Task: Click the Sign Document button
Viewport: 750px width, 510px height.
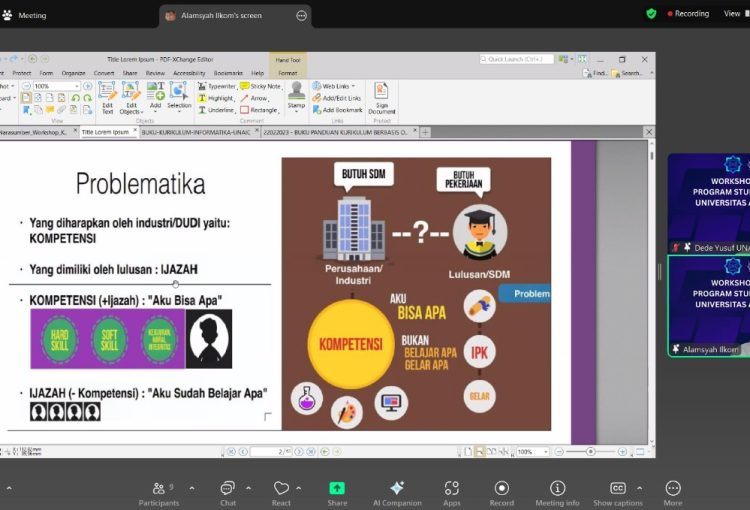Action: [x=382, y=96]
